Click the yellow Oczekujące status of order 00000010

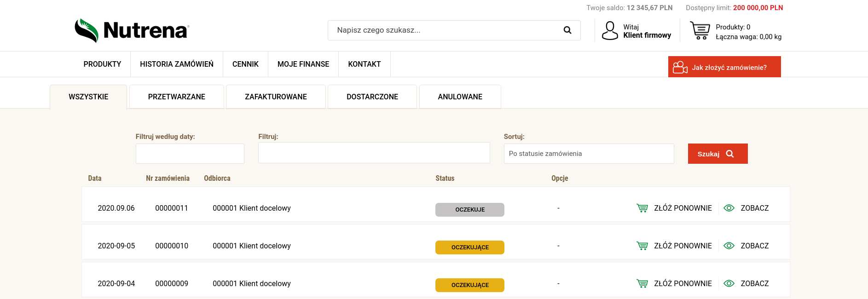click(469, 247)
